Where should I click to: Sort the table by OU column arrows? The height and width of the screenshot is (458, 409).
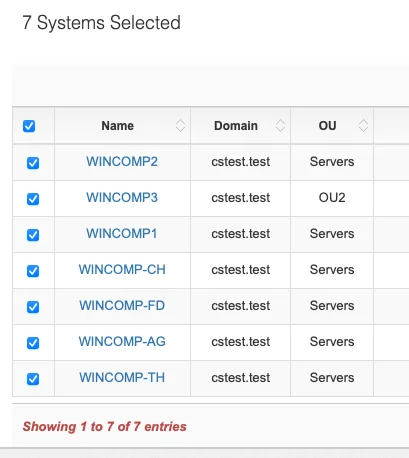tap(363, 126)
